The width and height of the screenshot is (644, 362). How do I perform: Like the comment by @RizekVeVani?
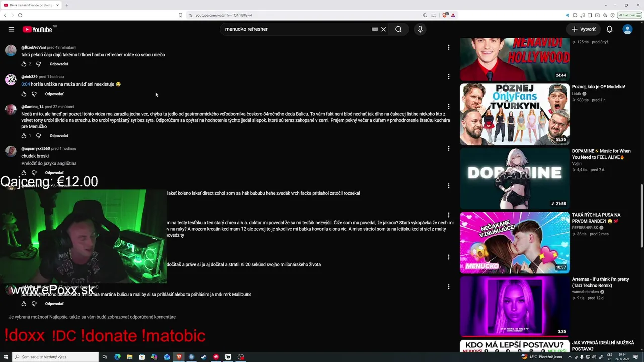tap(24, 64)
